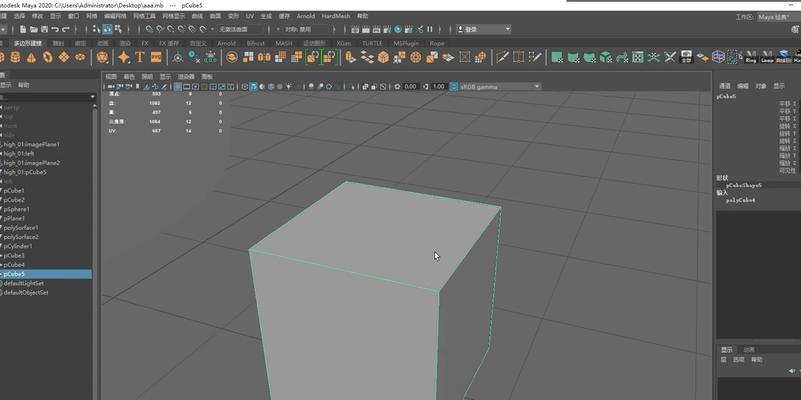
Task: Create a polygon plane from shelf
Action: (64, 57)
